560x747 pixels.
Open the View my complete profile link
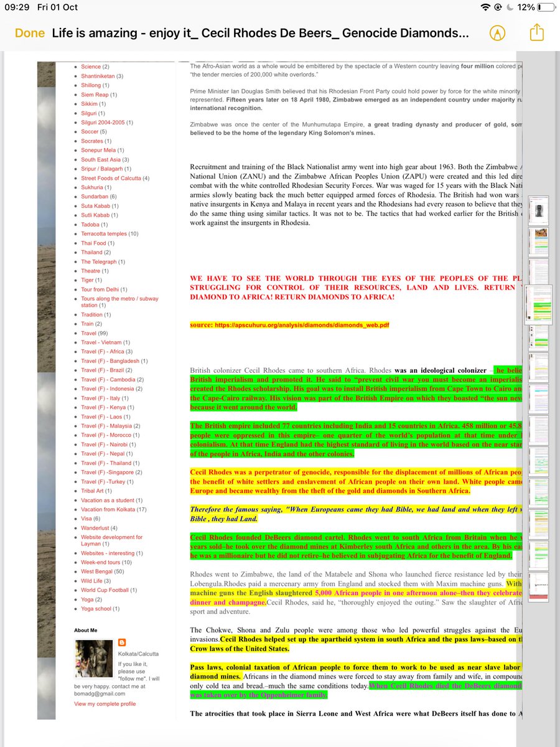tap(105, 704)
